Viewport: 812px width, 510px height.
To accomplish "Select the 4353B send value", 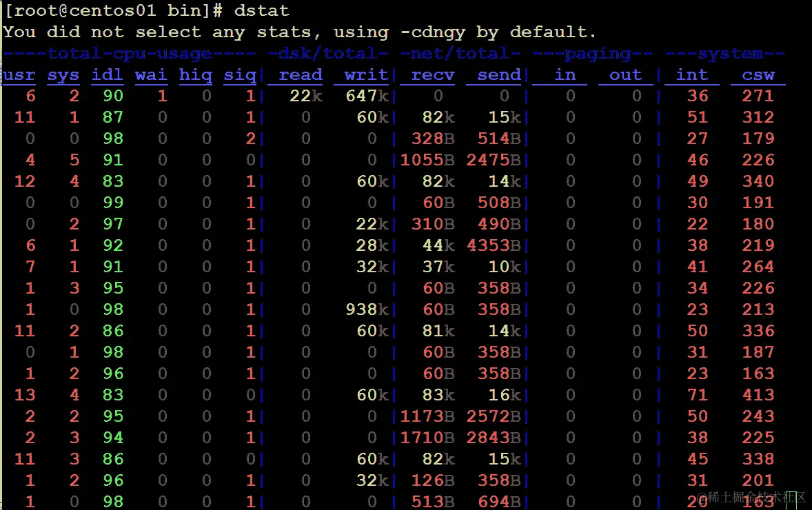I will point(494,245).
